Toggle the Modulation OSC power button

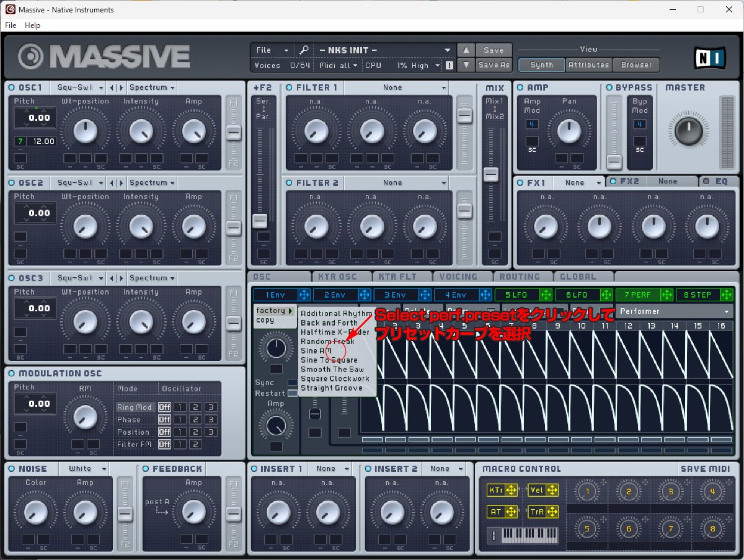pos(12,373)
